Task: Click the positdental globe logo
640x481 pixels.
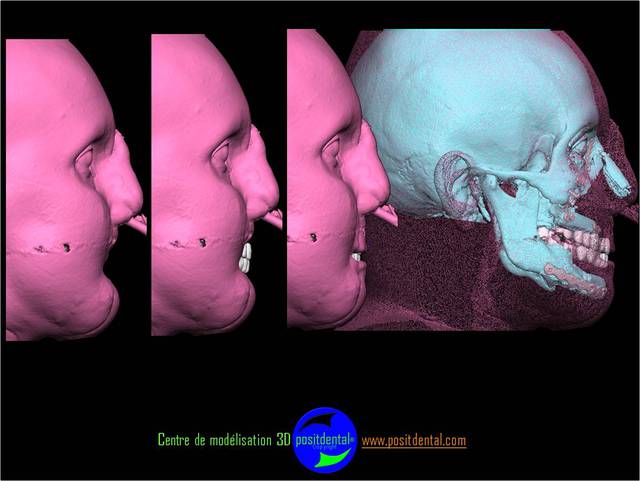Action: (x=325, y=440)
